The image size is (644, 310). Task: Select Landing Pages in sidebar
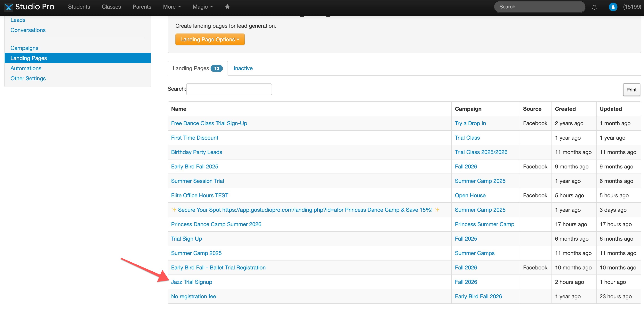coord(78,58)
